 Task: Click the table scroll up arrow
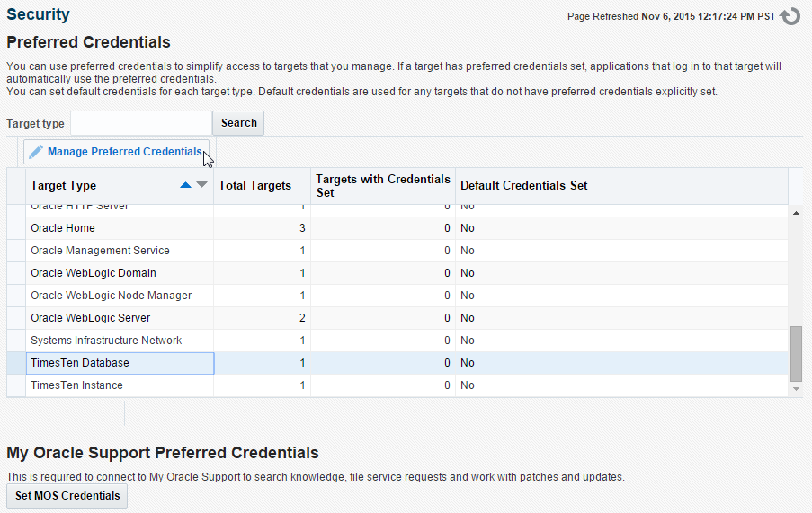(x=795, y=213)
